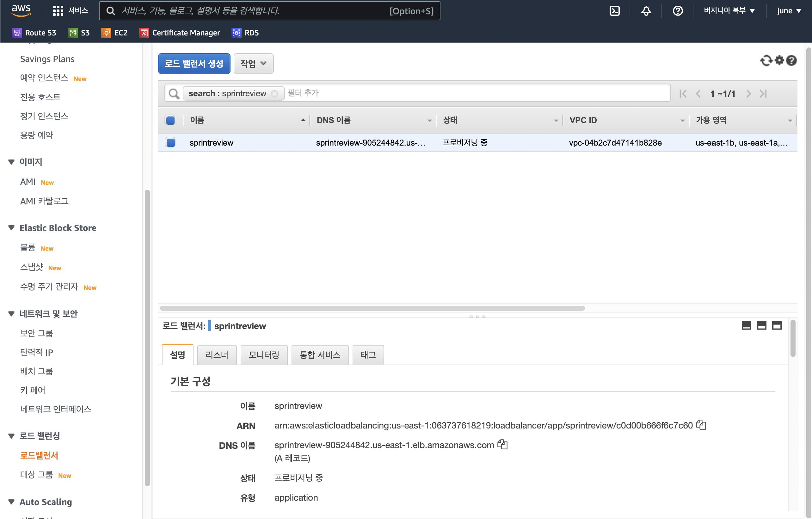Collapse the 이미지 sidebar section
Viewport: 812px width, 519px height.
coord(11,162)
